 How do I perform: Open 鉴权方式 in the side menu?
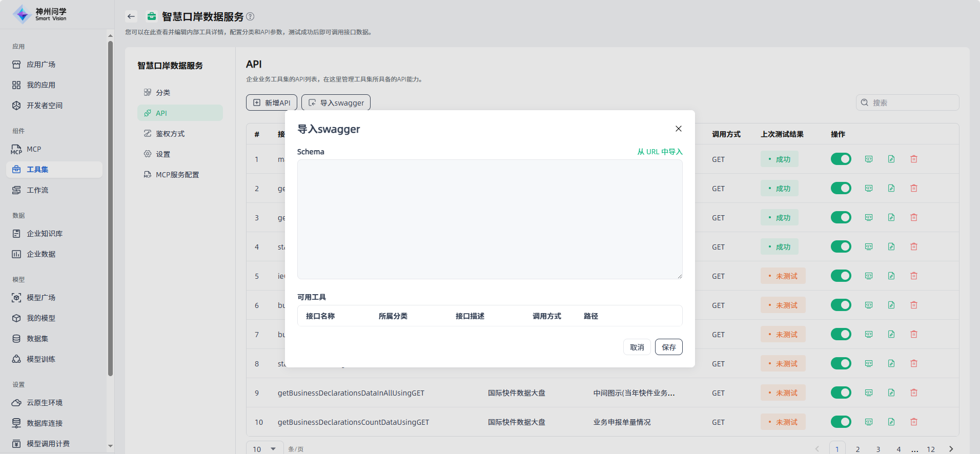(170, 134)
